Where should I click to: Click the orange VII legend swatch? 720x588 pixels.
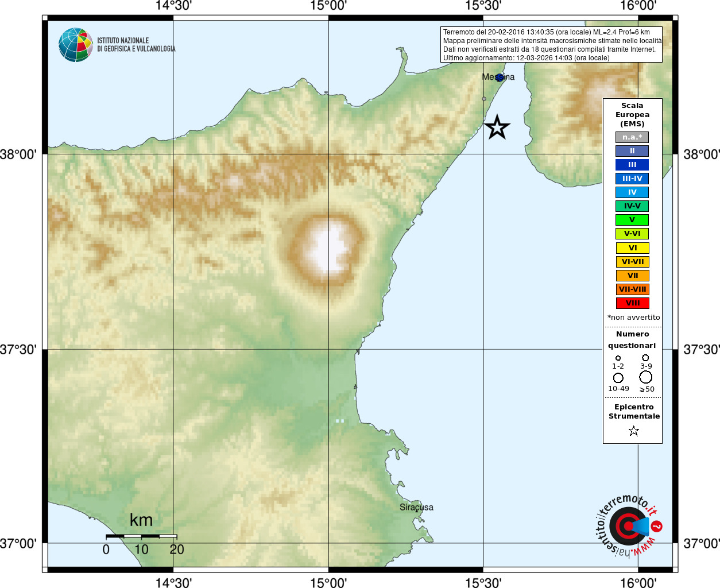pyautogui.click(x=632, y=276)
